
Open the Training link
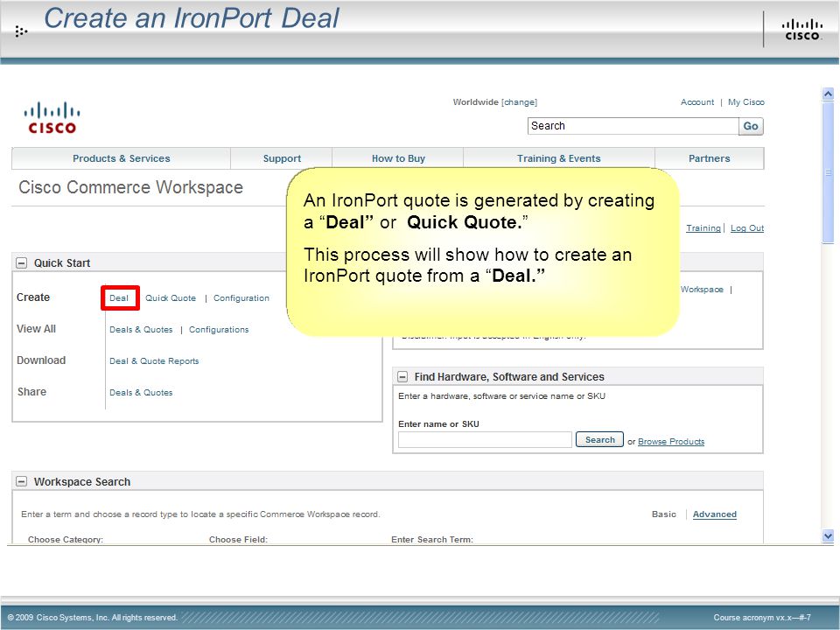click(x=703, y=228)
